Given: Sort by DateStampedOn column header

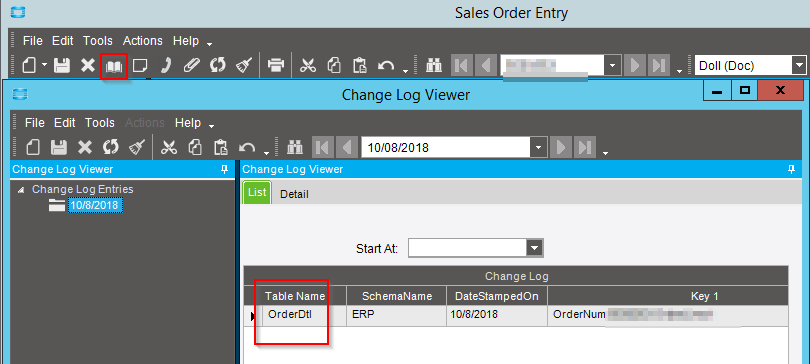Looking at the screenshot, I should tap(497, 296).
